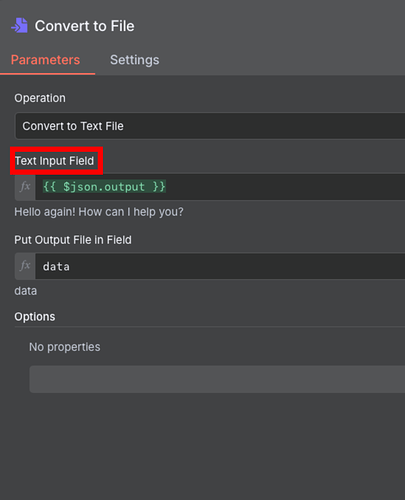The width and height of the screenshot is (405, 500).
Task: Click the data preview text below field
Action: 26,291
